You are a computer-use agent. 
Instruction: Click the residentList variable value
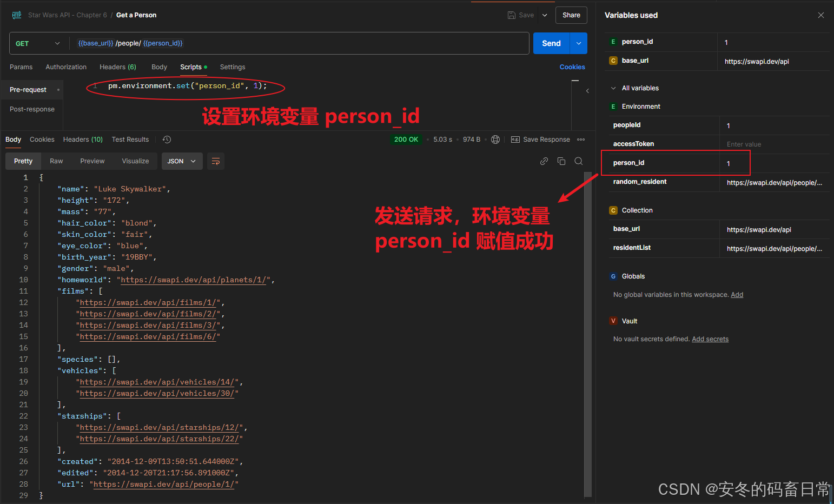(775, 249)
